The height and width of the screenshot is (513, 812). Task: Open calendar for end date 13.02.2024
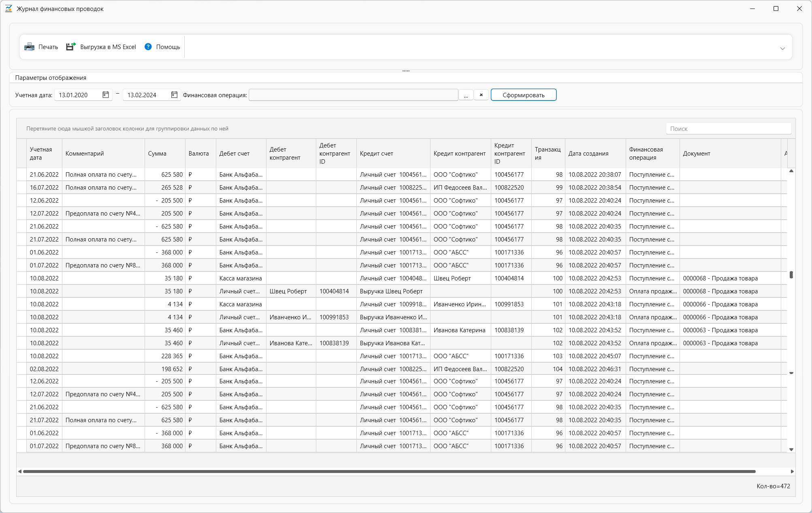(174, 95)
